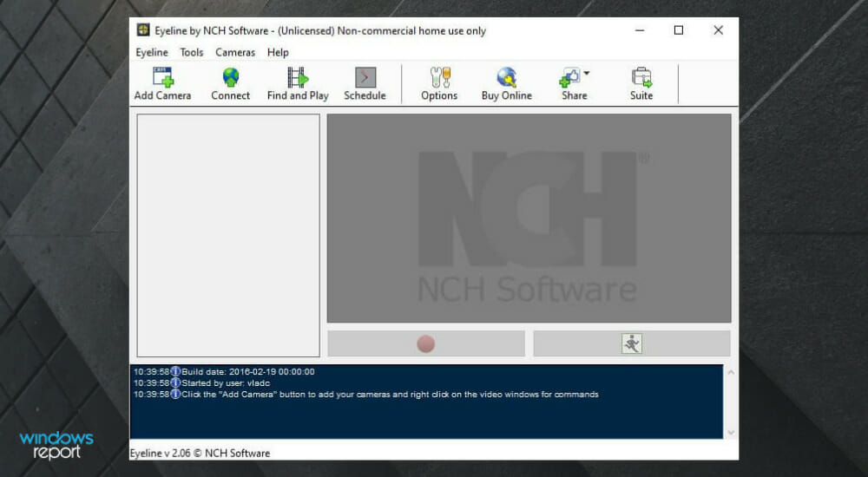Click the NCH Software video preview window
This screenshot has height=477, width=868.
coord(529,218)
